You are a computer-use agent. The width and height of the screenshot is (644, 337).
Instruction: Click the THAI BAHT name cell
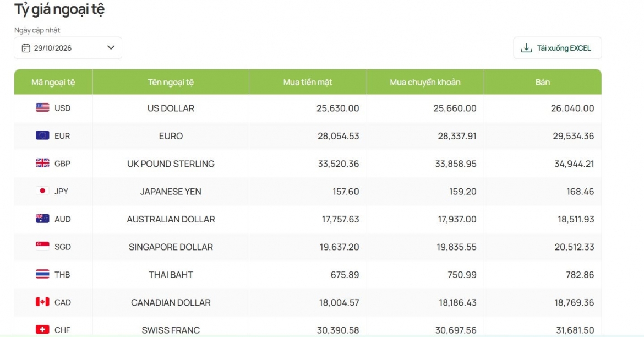tap(171, 275)
